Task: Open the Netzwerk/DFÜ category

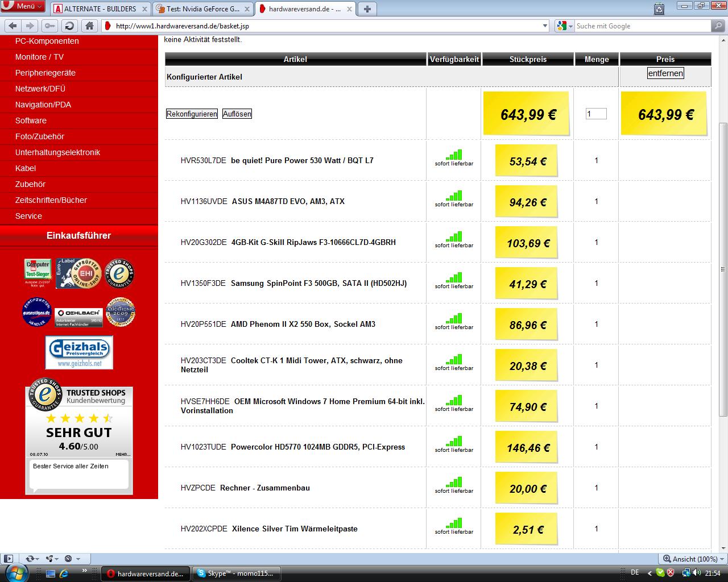Action: pyautogui.click(x=40, y=89)
